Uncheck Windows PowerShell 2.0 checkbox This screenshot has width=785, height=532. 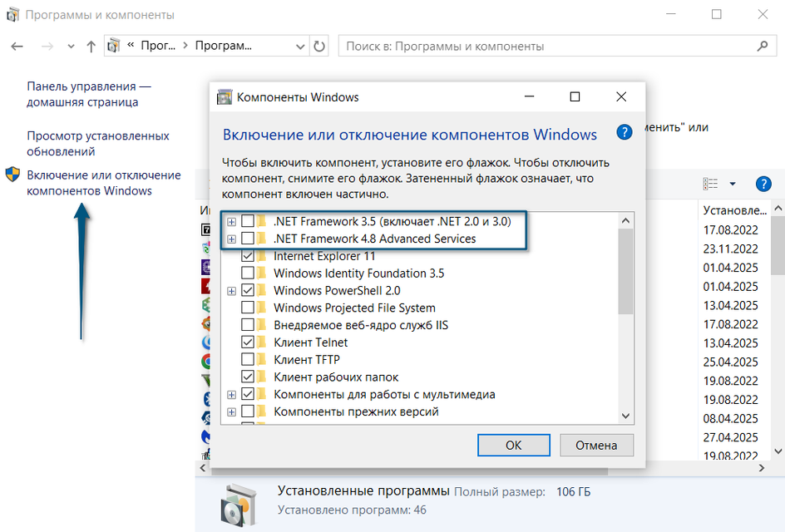click(x=247, y=290)
